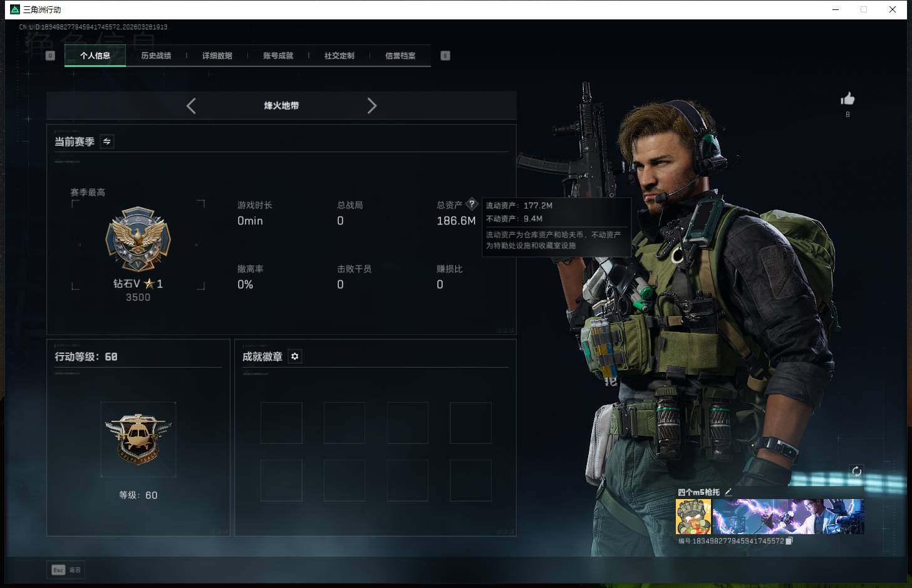Open the 成就徽章 gear settings icon
The width and height of the screenshot is (912, 588).
(294, 356)
